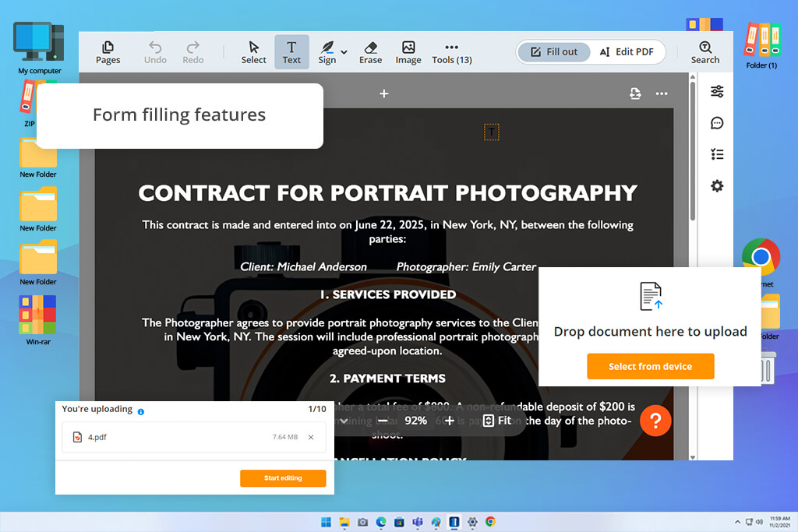Click the Start editing button
This screenshot has height=532, width=798.
coord(283,478)
